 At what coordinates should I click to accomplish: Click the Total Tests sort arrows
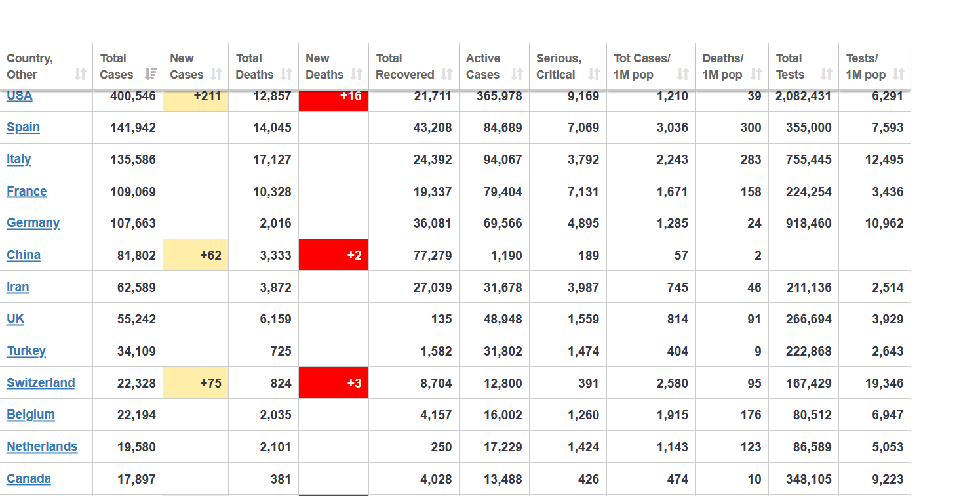point(827,75)
